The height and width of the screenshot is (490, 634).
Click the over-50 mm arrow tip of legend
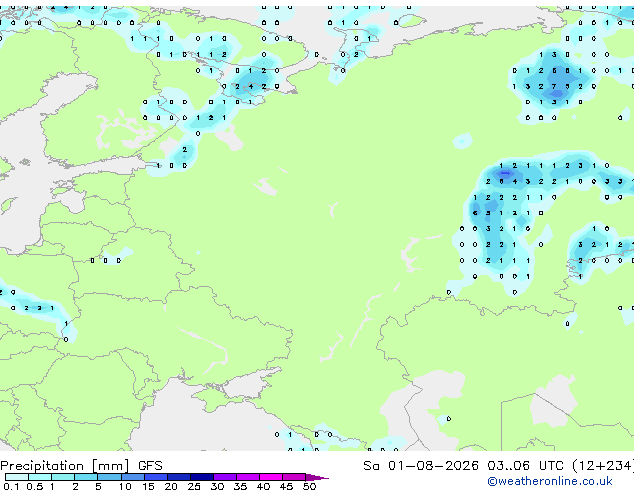(317, 477)
